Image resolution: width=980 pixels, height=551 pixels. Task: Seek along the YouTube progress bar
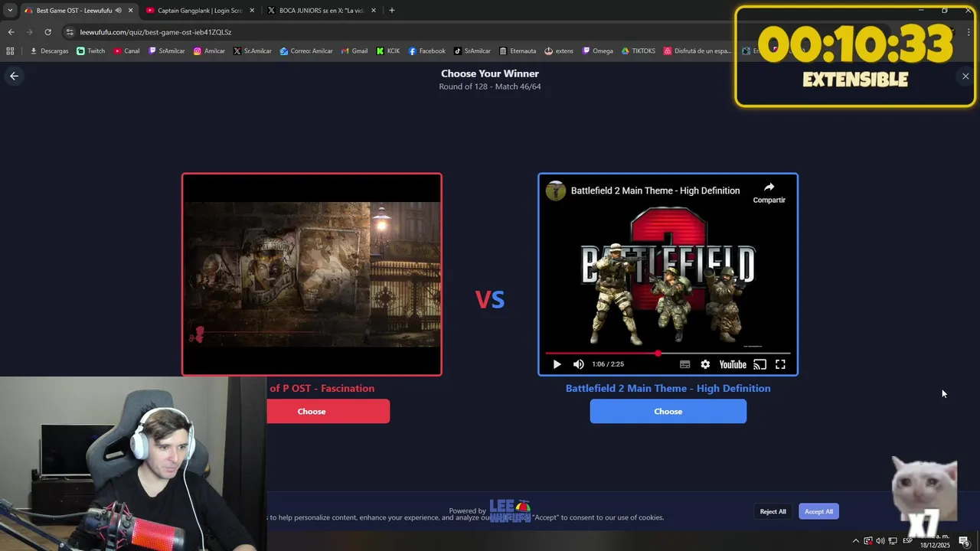coord(668,354)
